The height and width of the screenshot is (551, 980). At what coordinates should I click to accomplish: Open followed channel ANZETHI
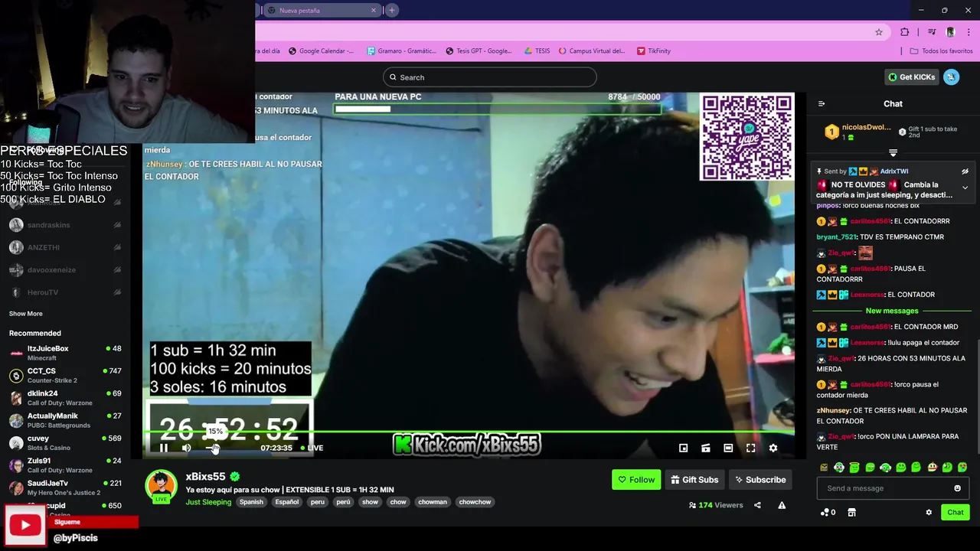tap(65, 247)
